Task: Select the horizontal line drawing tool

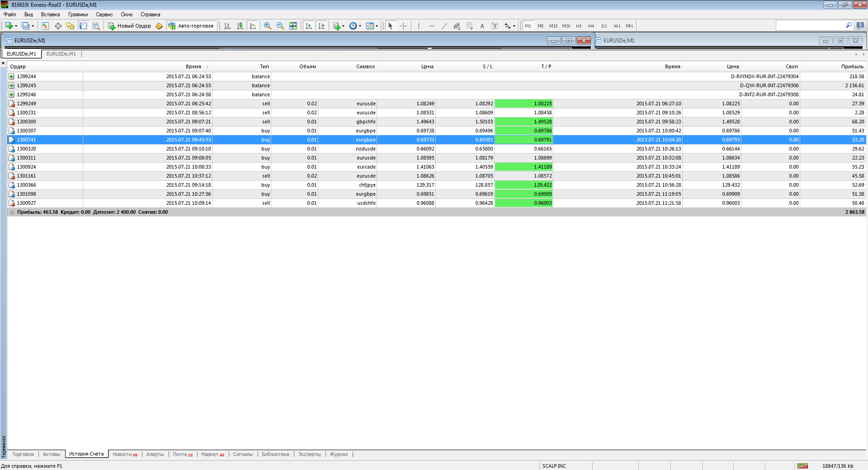Action: pyautogui.click(x=432, y=26)
